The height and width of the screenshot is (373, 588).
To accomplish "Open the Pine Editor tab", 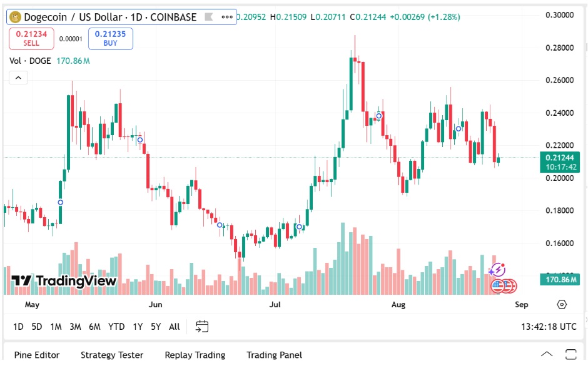I will (38, 355).
